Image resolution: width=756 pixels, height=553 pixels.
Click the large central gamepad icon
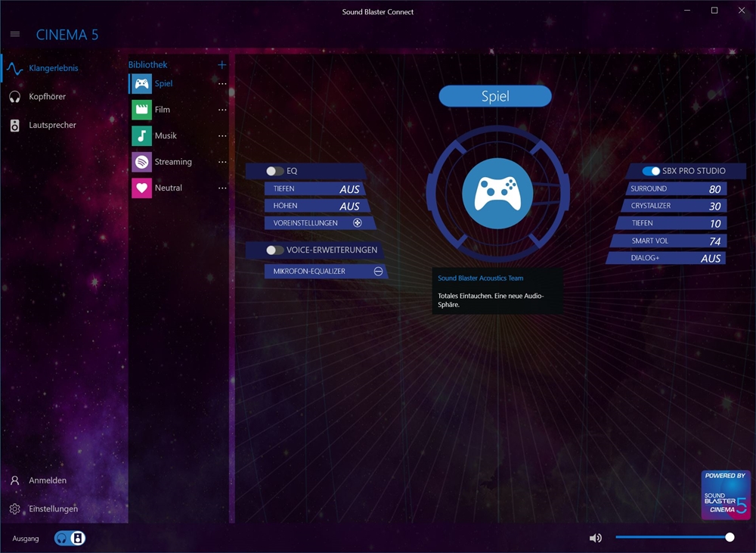click(x=497, y=194)
